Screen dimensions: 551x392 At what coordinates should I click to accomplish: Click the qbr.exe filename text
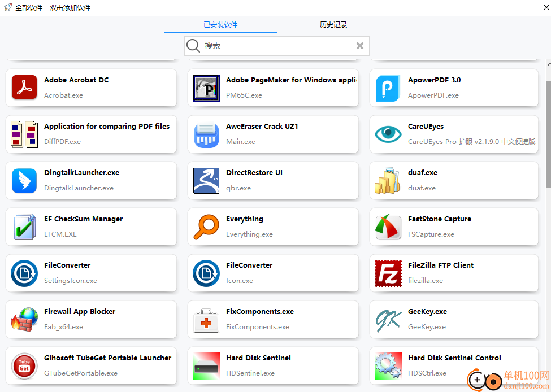[x=238, y=188]
